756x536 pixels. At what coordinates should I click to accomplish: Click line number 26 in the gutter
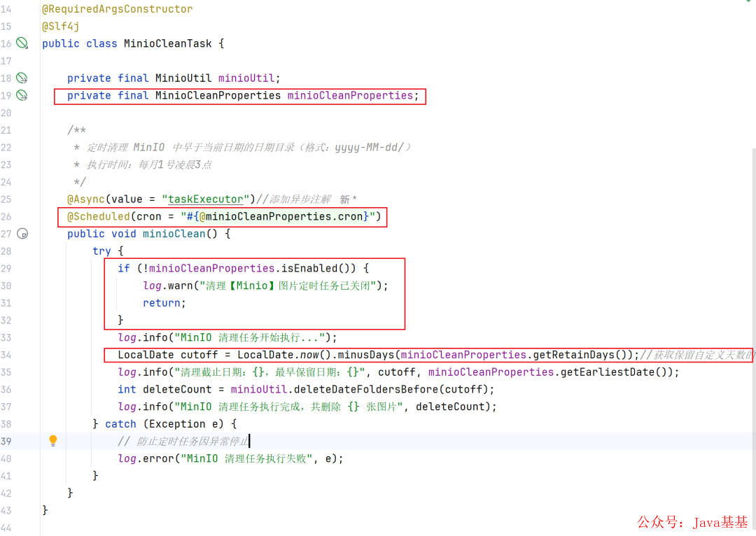point(6,216)
